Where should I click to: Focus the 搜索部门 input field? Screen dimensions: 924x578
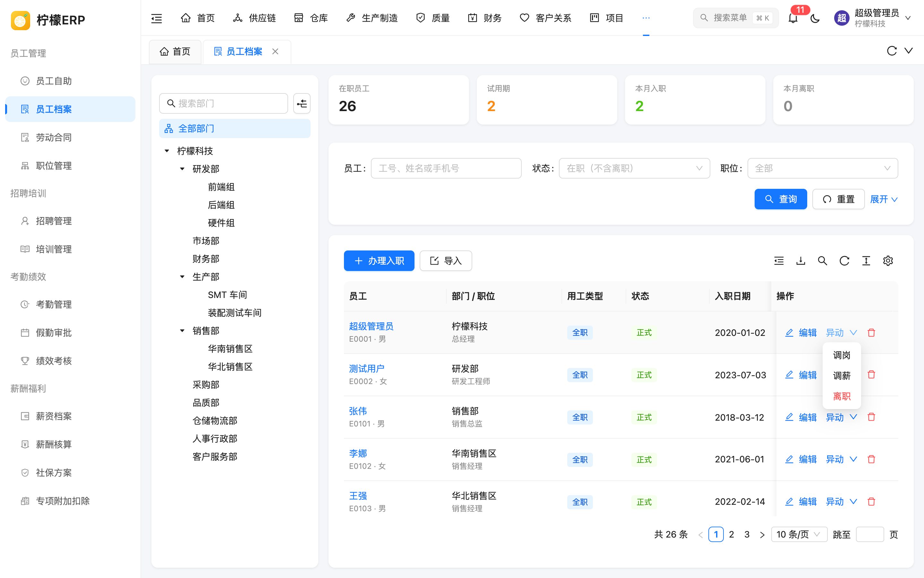(x=223, y=103)
